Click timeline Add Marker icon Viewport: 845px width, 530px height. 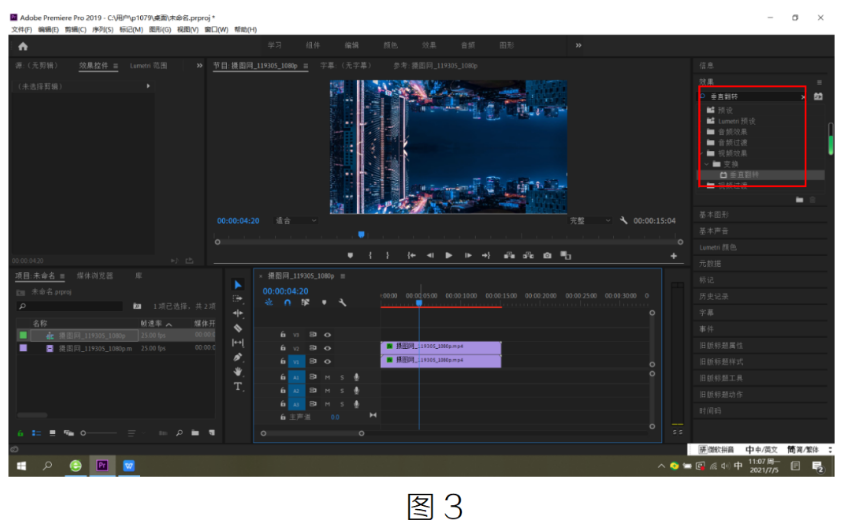pos(324,302)
